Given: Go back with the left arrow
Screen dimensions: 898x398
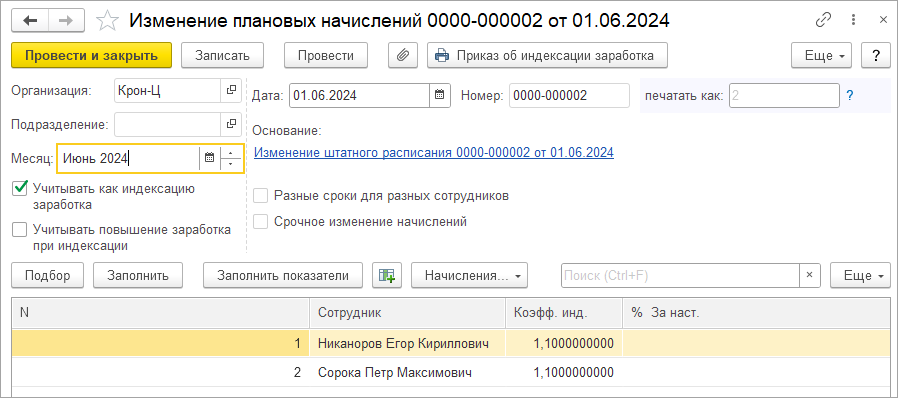Looking at the screenshot, I should click(30, 21).
